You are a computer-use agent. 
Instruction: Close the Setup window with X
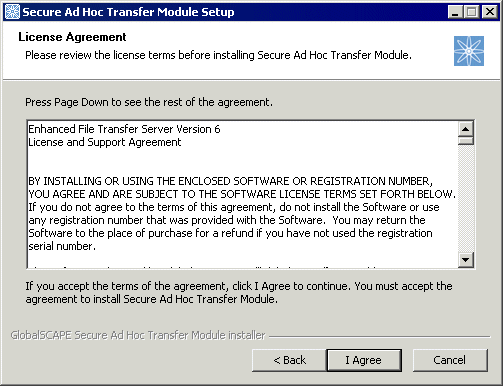pos(490,12)
